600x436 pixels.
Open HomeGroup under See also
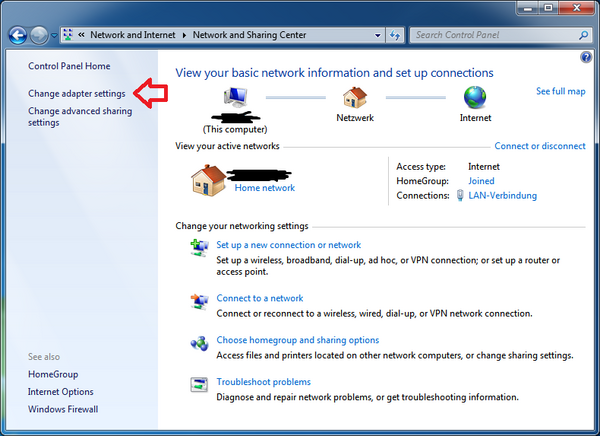53,374
